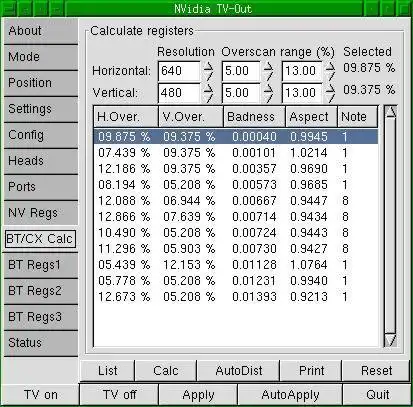
Task: Click the AutoDist button
Action: 238,371
